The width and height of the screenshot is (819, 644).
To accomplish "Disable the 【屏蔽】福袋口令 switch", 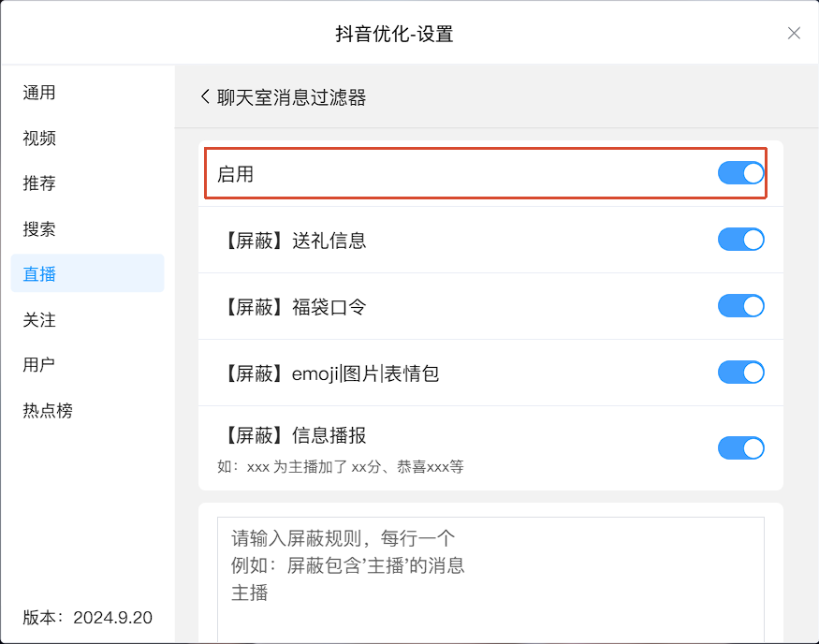I will pyautogui.click(x=740, y=306).
